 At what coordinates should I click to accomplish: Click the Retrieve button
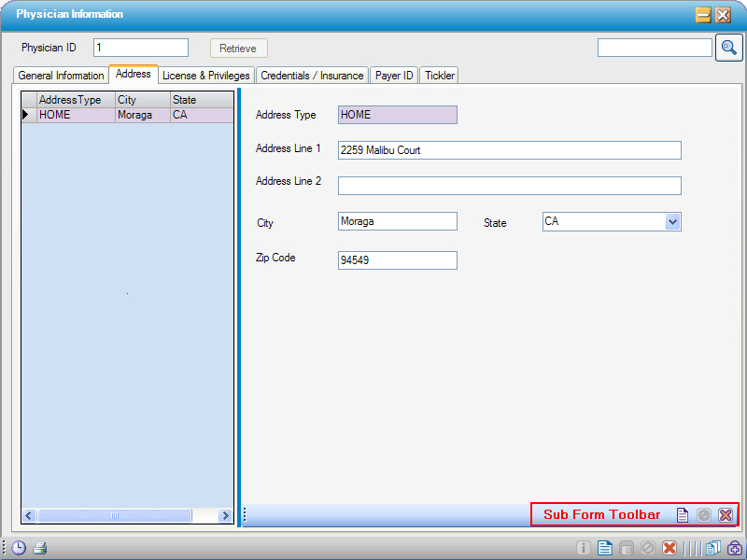238,48
